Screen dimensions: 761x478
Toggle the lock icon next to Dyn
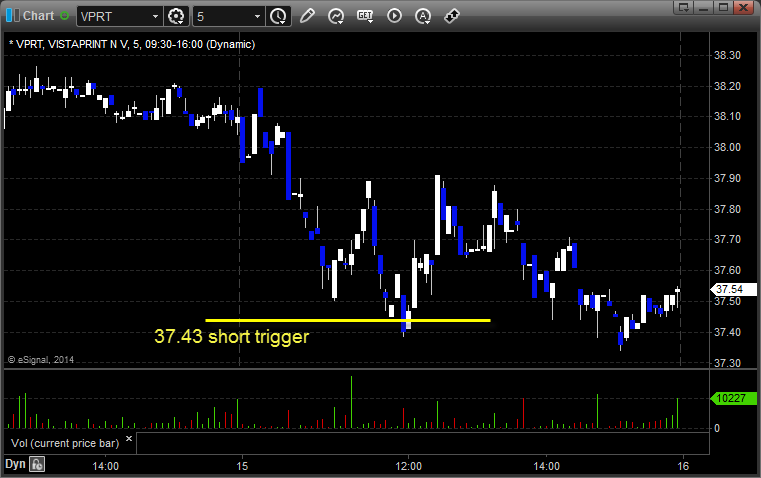pyautogui.click(x=37, y=464)
